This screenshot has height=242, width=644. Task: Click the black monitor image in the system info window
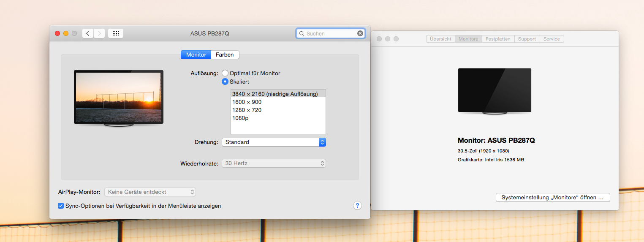click(x=495, y=91)
